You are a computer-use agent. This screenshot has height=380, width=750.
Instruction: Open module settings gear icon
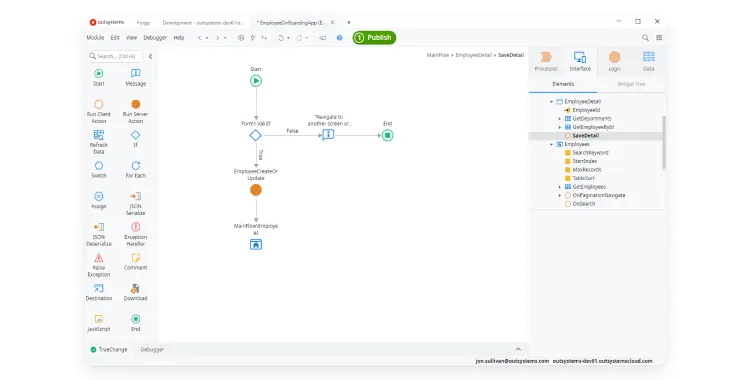(x=241, y=37)
